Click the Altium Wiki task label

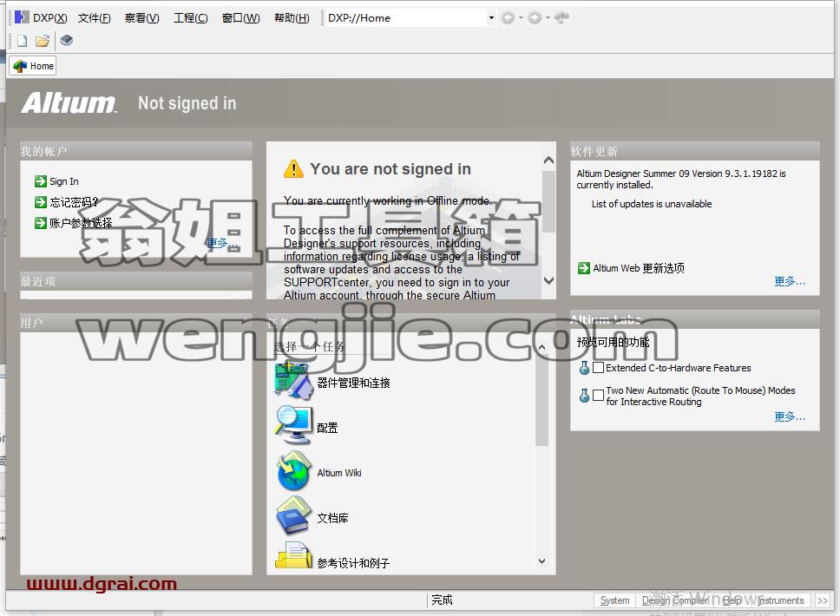click(339, 473)
